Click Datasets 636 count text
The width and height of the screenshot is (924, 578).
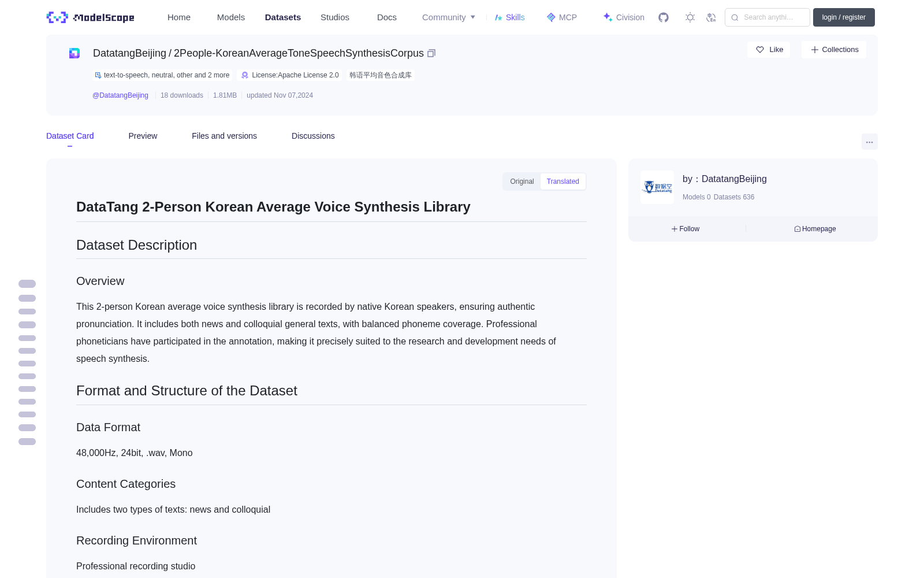click(x=734, y=197)
